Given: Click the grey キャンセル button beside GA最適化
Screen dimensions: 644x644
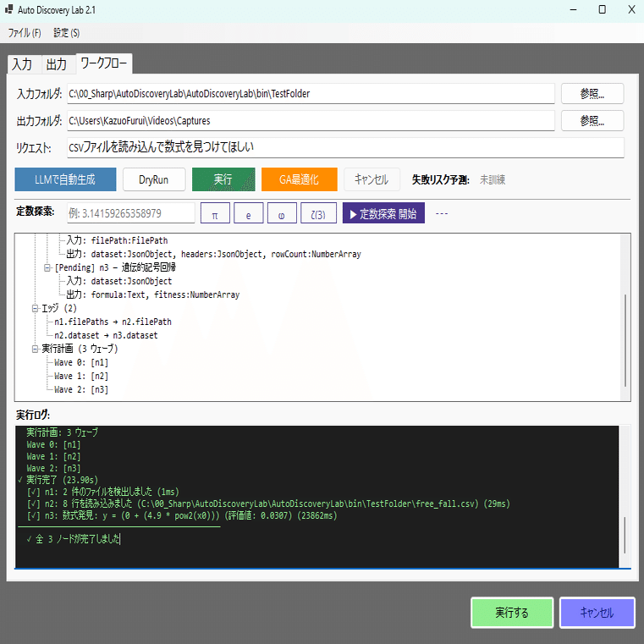Looking at the screenshot, I should [x=372, y=179].
